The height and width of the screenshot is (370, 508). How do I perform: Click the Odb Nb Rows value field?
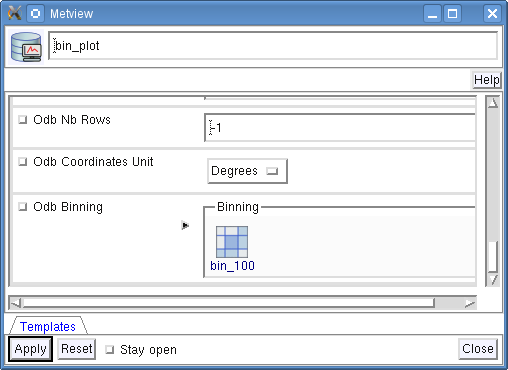(x=340, y=128)
